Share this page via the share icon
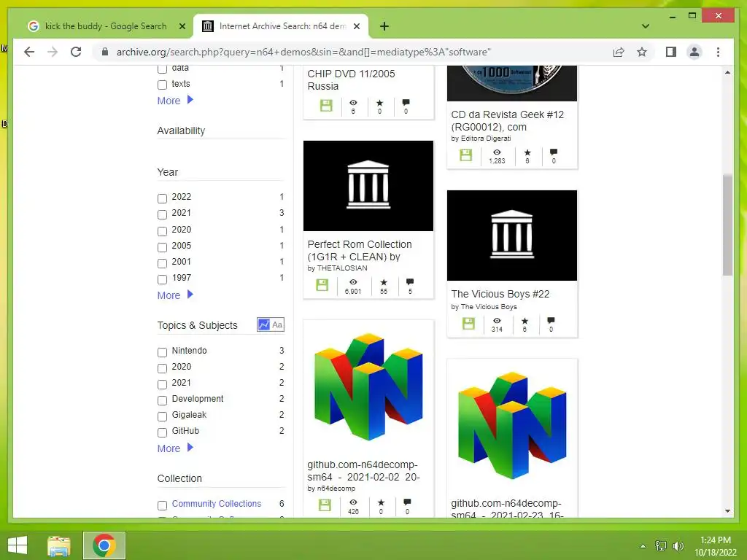747x560 pixels. point(619,52)
